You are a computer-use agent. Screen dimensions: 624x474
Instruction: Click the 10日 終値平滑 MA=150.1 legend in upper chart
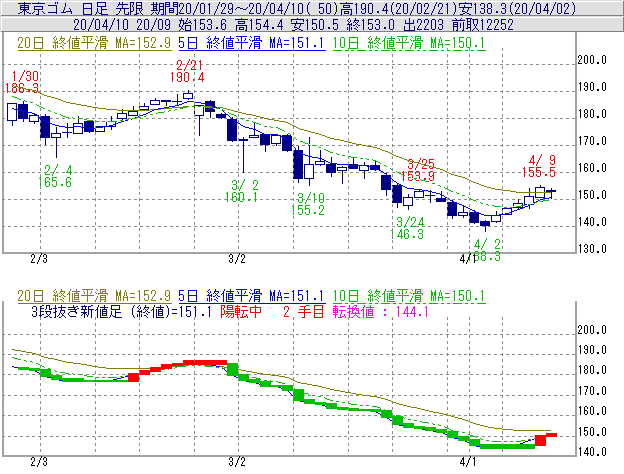pyautogui.click(x=409, y=43)
